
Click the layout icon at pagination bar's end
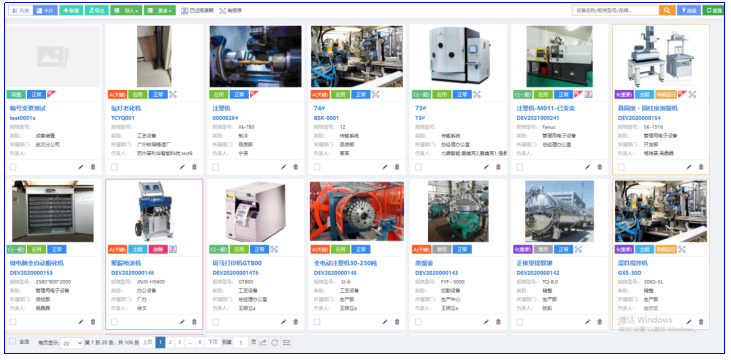coord(287,343)
